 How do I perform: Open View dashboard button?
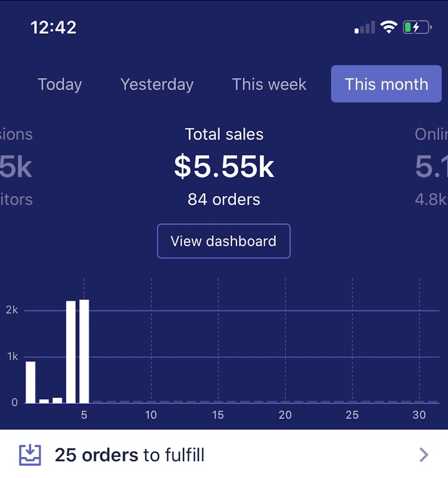point(224,241)
